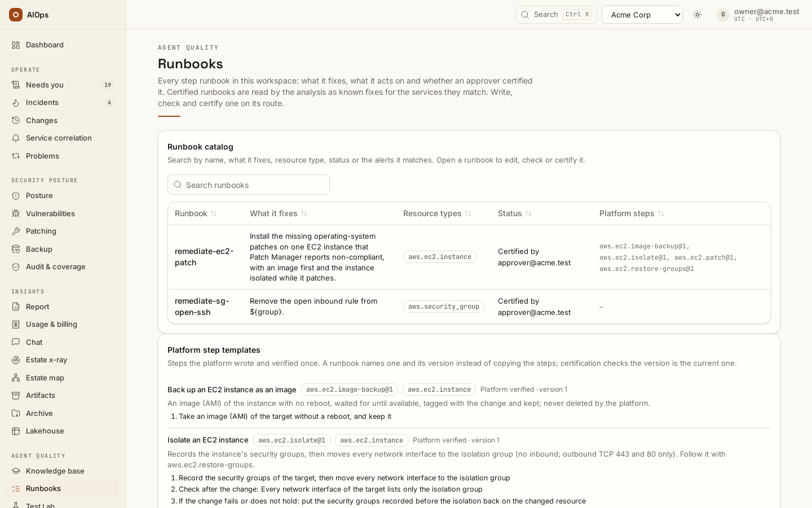Sort by the What it fixes column
The height and width of the screenshot is (508, 812).
click(279, 213)
